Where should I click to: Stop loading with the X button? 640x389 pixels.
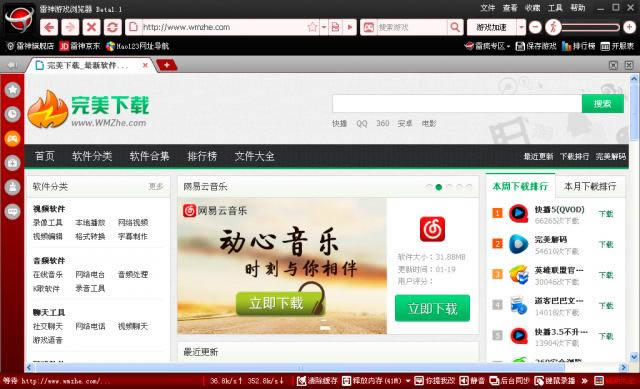click(91, 27)
